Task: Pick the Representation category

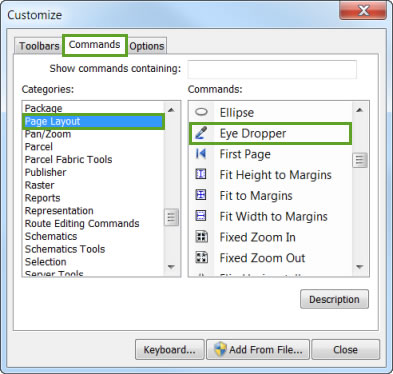Action: 59,211
